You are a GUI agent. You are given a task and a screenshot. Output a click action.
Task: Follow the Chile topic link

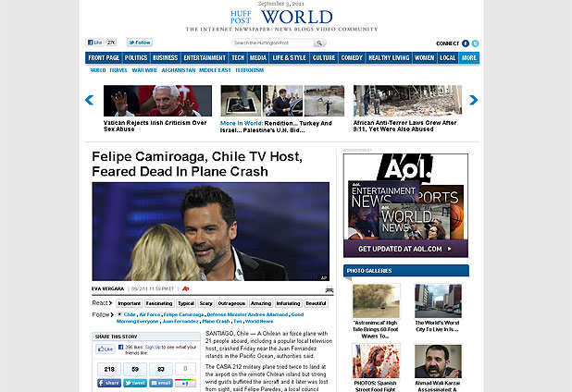tap(130, 314)
